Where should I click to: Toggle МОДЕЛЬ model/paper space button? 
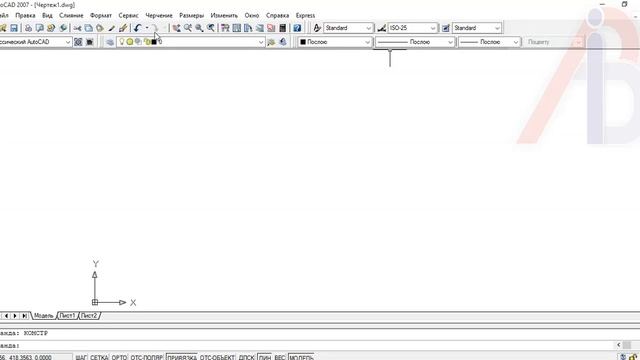click(301, 357)
